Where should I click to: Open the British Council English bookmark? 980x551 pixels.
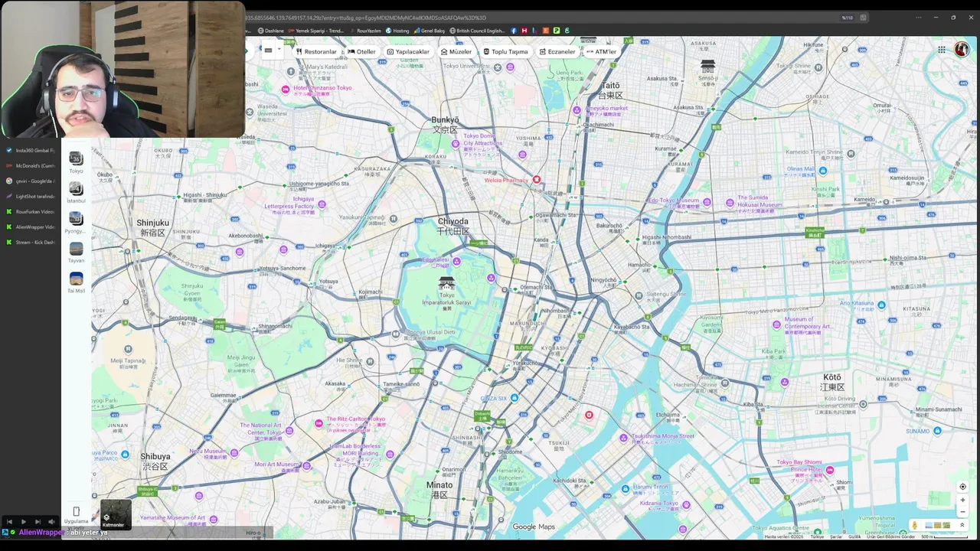(x=477, y=31)
